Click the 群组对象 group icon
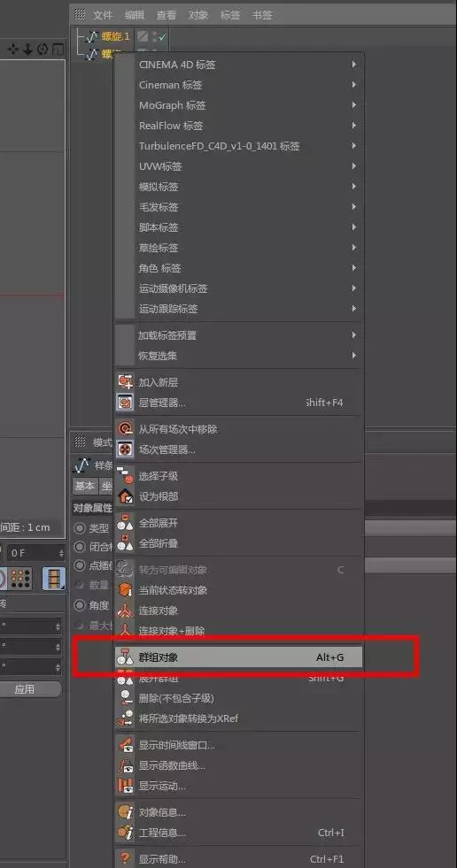This screenshot has height=868, width=457. 124,657
